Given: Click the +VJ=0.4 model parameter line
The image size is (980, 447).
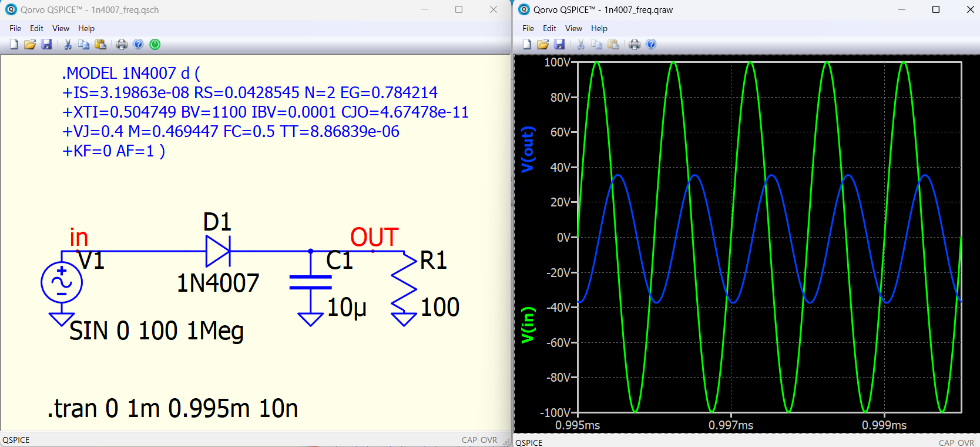Looking at the screenshot, I should 231,131.
